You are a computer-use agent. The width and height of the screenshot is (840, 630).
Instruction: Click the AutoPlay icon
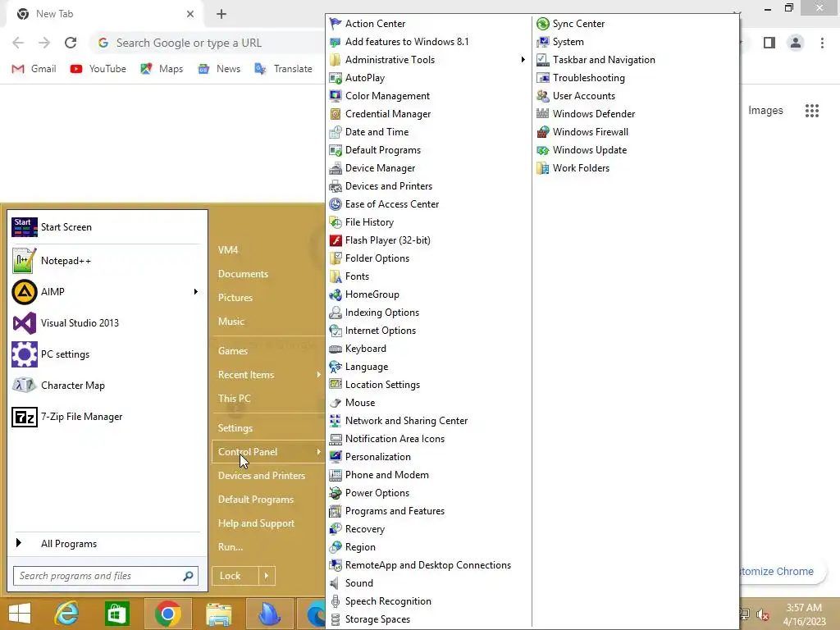pyautogui.click(x=336, y=78)
